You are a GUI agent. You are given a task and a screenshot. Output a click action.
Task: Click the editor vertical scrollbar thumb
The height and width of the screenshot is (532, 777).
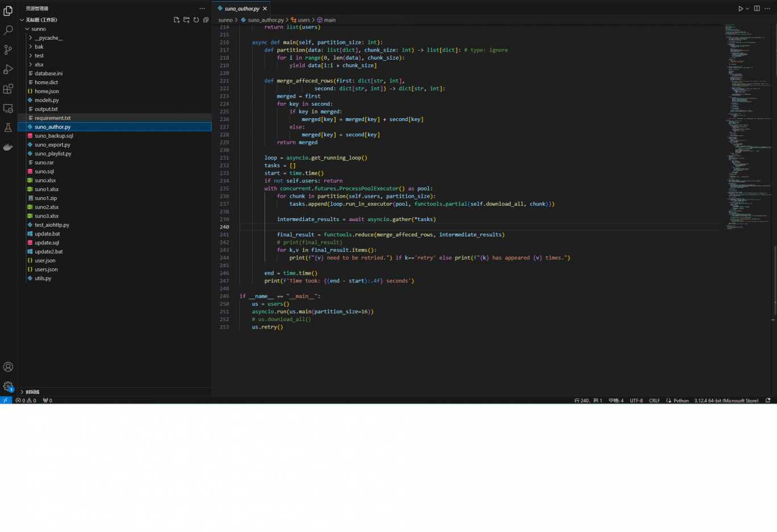(775, 279)
